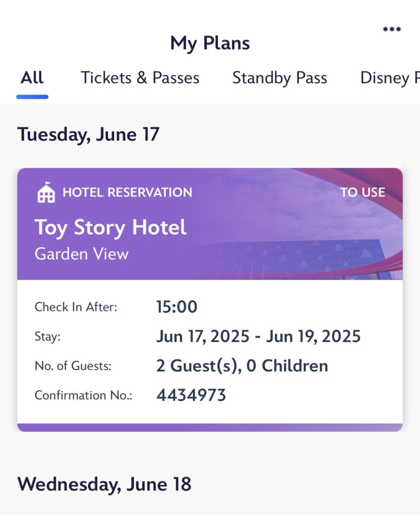Tap the Wednesday, June 18 heading
The height and width of the screenshot is (515, 420).
pyautogui.click(x=104, y=484)
